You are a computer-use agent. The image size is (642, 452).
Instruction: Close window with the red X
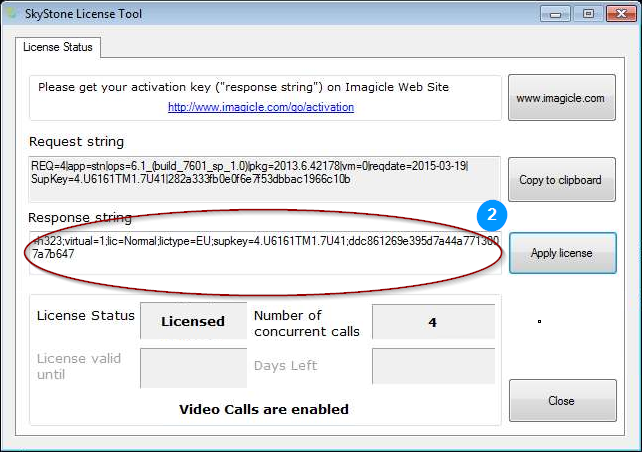point(621,14)
